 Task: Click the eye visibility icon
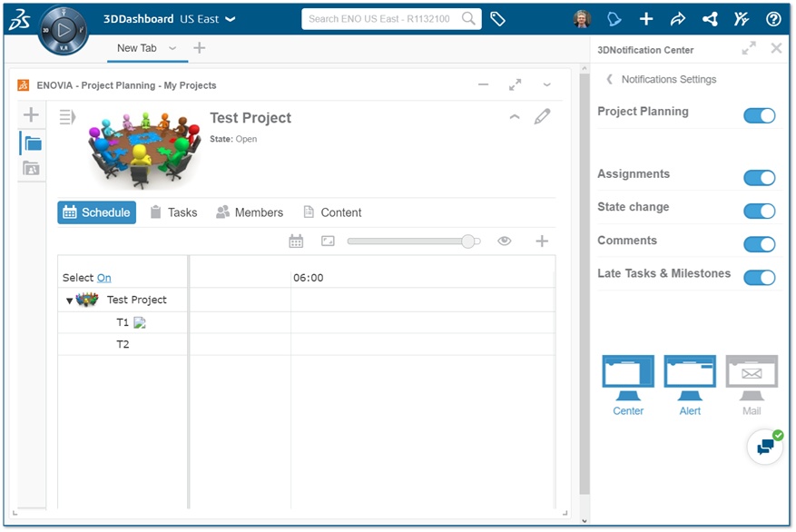click(x=504, y=241)
